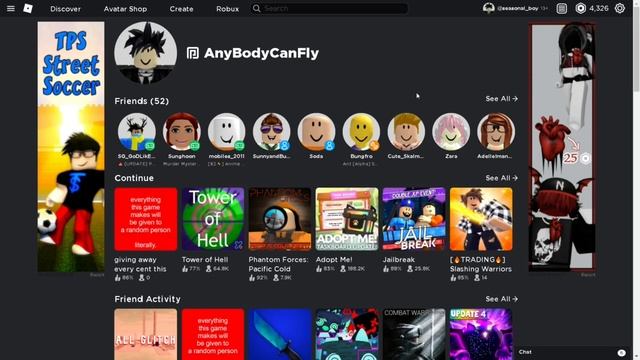Open the AnyBodyCanFly profile name
The height and width of the screenshot is (360, 640).
pos(261,53)
